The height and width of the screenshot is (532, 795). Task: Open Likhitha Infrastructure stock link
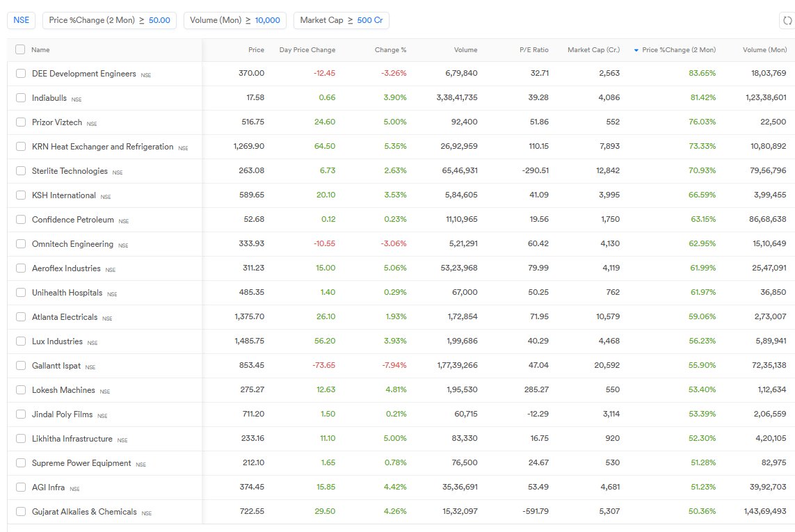[72, 439]
